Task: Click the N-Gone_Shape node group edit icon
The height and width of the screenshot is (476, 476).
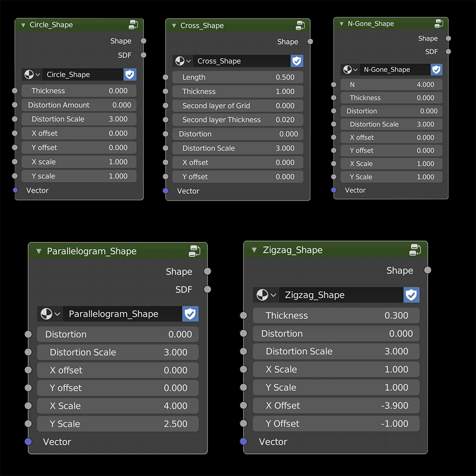Action: 439,23
